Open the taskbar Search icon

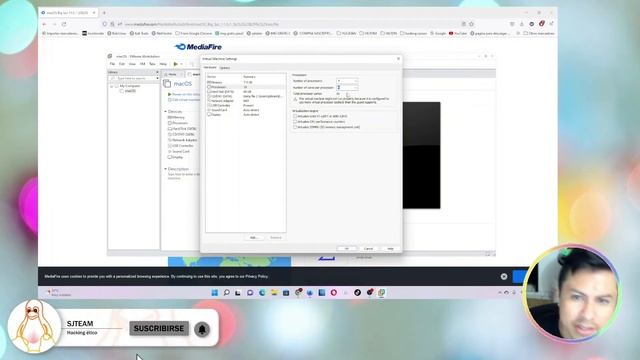(227, 293)
